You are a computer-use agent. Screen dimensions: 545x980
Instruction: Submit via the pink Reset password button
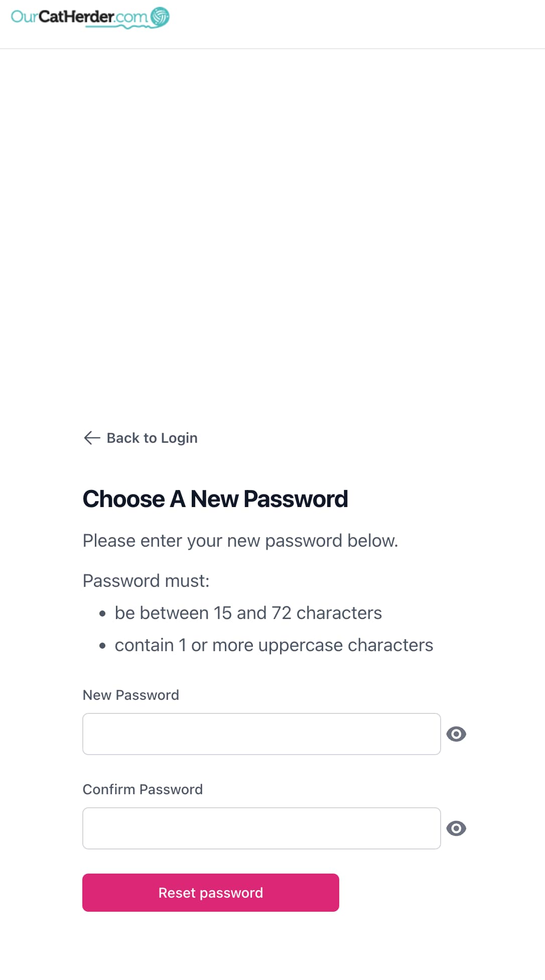point(210,893)
